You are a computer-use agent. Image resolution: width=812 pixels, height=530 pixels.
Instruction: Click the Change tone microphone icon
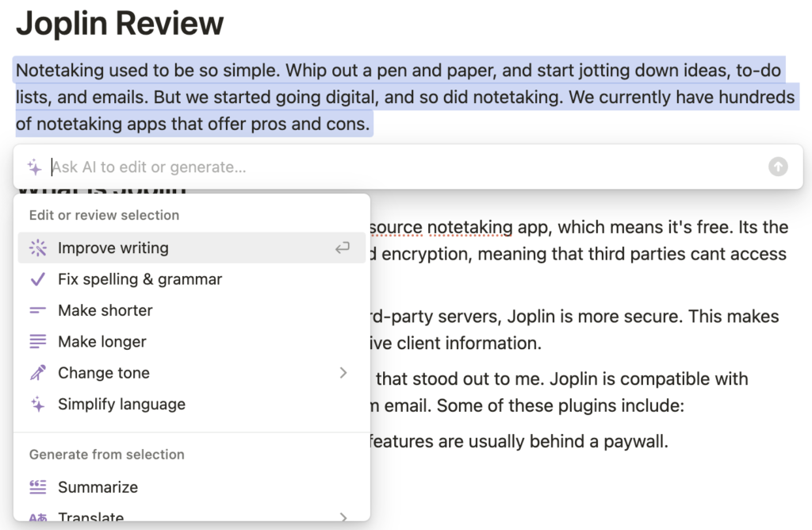(x=37, y=373)
